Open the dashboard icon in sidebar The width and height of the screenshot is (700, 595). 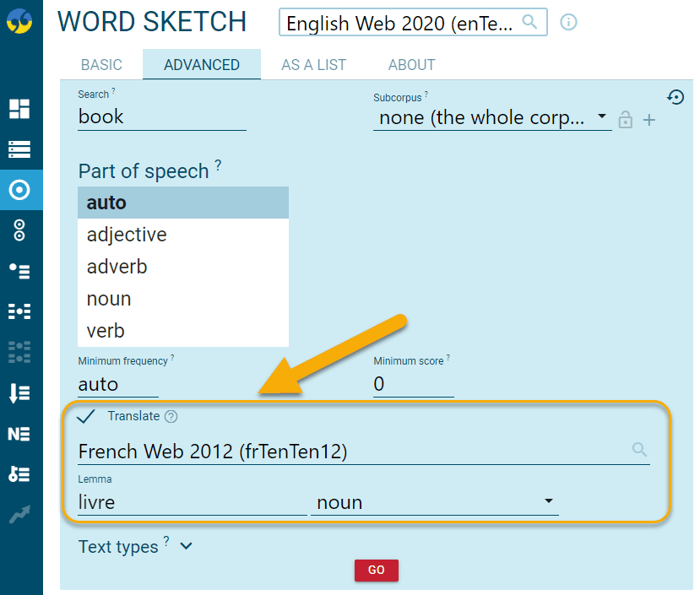(x=19, y=108)
